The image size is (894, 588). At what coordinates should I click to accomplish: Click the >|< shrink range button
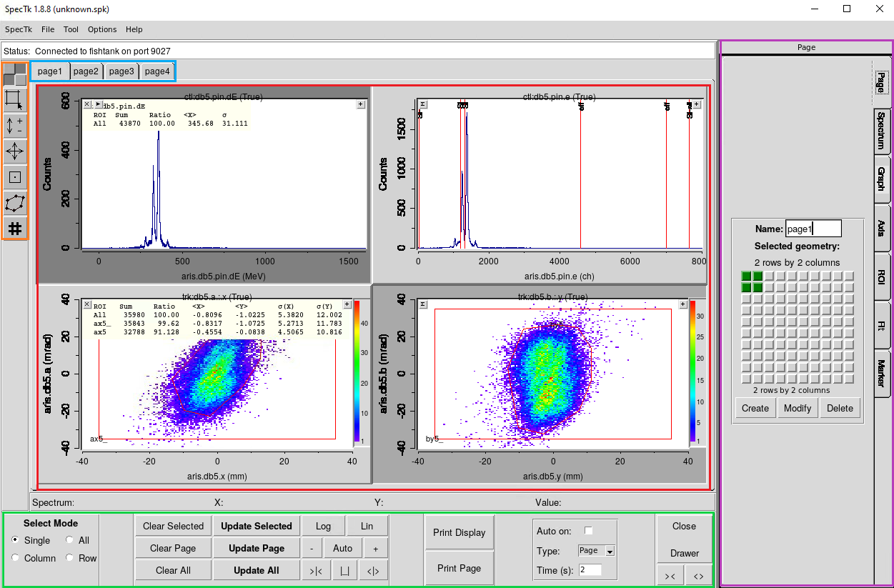coord(315,571)
